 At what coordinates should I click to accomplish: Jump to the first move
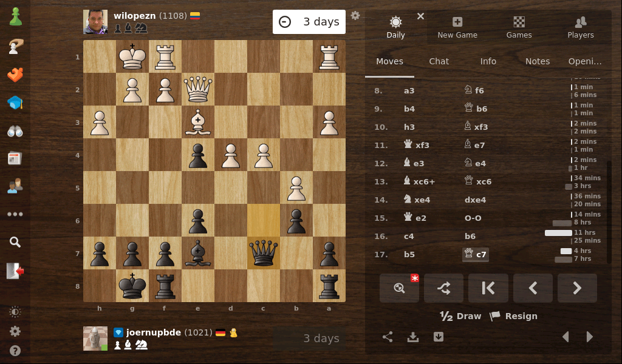488,288
